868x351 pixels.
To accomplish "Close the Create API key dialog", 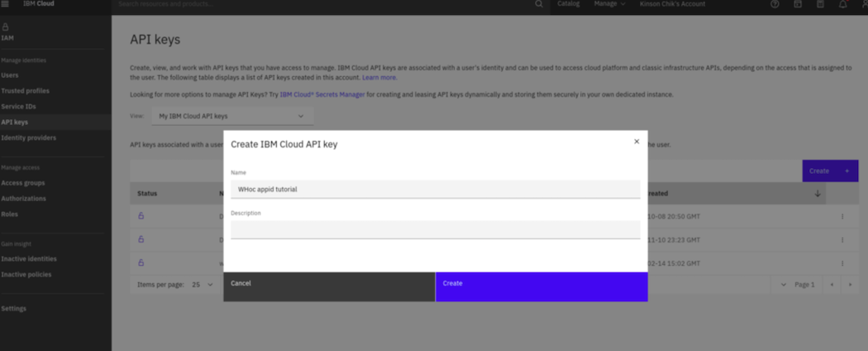I will click(637, 142).
